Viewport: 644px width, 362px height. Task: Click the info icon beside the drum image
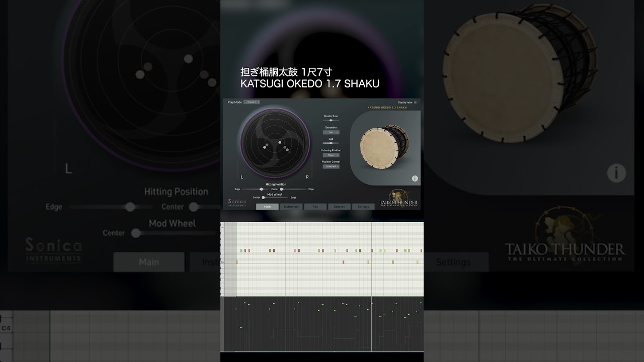tap(415, 178)
